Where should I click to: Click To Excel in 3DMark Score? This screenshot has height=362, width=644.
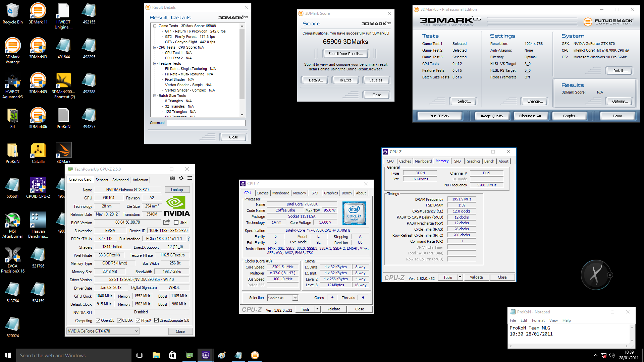coord(345,80)
